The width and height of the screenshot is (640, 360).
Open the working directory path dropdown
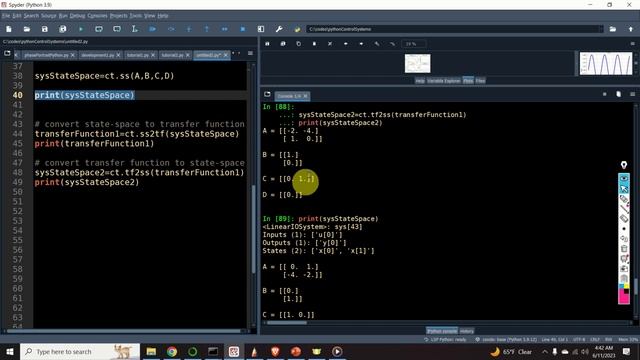click(x=600, y=29)
